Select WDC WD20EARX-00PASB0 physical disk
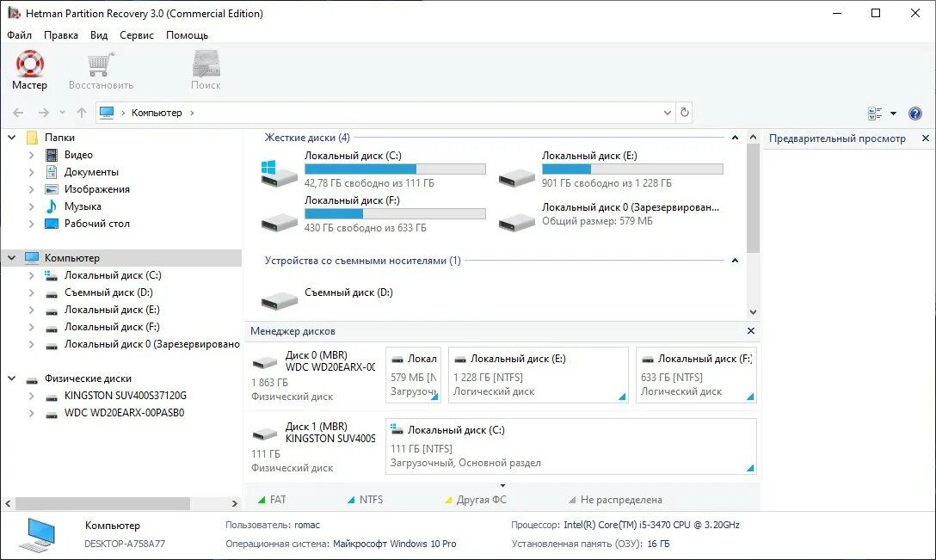The width and height of the screenshot is (936, 560). click(x=124, y=413)
